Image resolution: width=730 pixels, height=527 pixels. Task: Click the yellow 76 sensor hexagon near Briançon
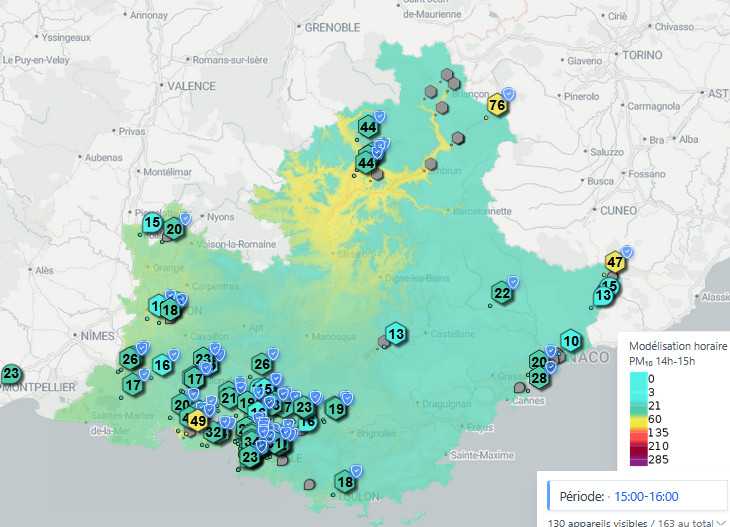pyautogui.click(x=497, y=105)
